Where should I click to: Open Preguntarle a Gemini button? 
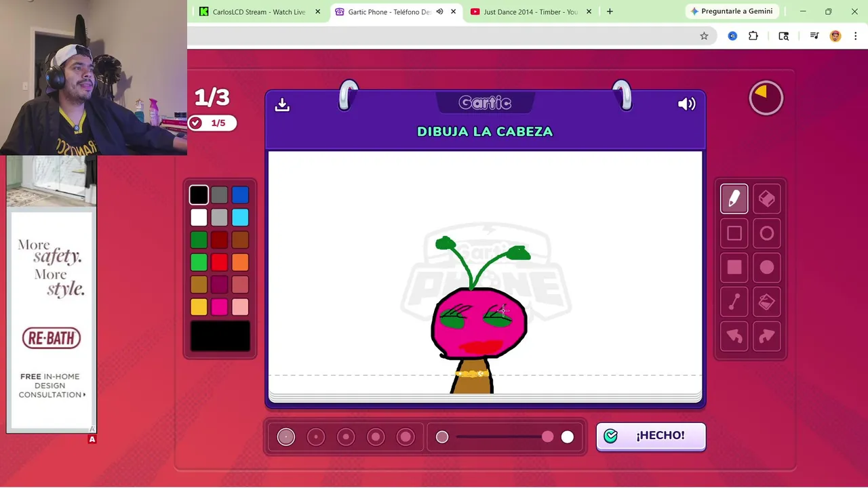coord(731,12)
